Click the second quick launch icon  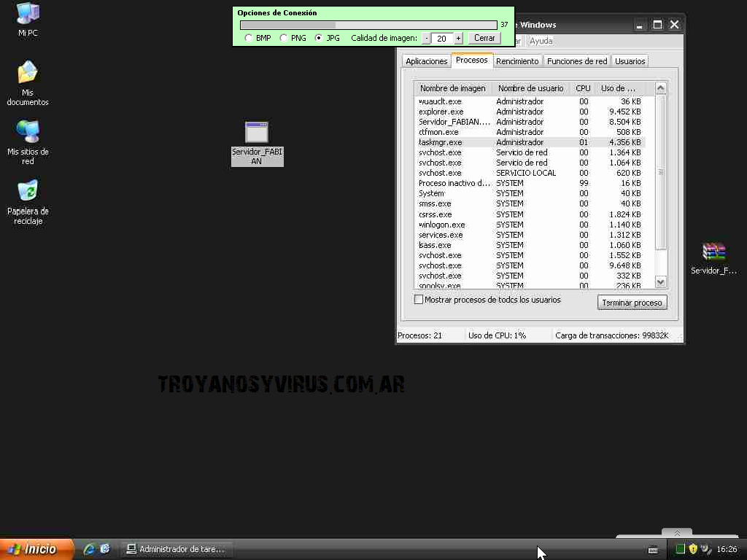click(105, 549)
